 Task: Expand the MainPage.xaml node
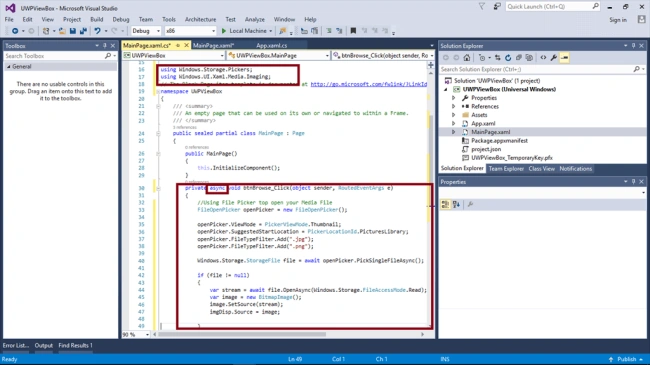coord(454,132)
